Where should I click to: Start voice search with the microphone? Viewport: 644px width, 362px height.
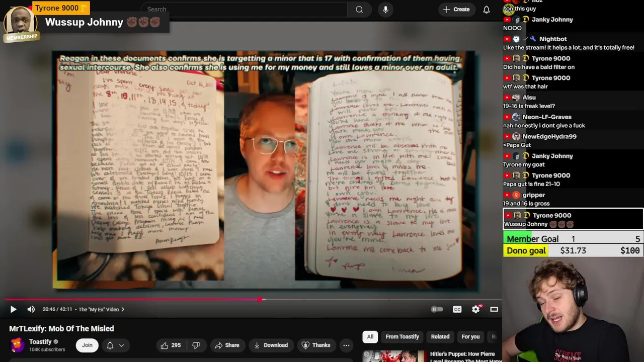[385, 10]
